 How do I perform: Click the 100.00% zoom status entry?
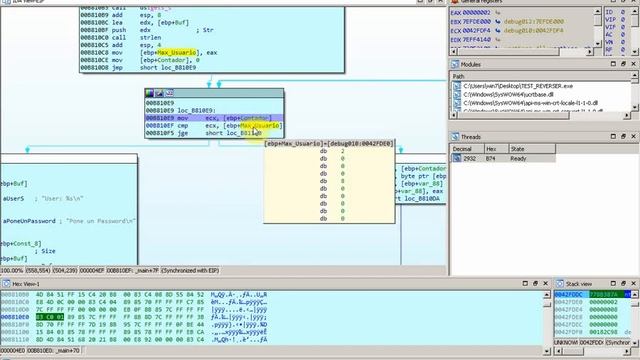point(12,271)
